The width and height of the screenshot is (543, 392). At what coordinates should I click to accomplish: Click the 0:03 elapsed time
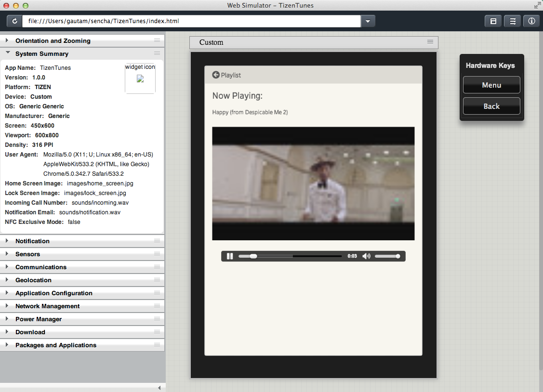(352, 256)
